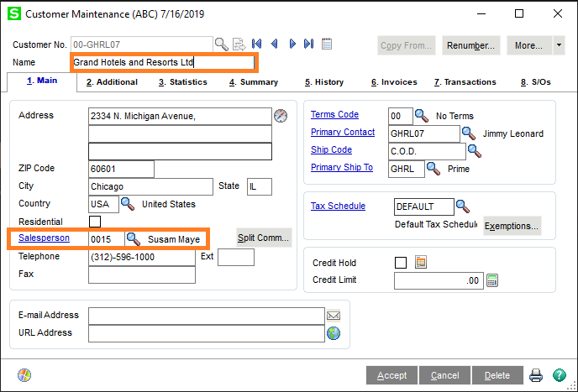
Task: Switch to the 5. History tab
Action: click(x=324, y=82)
